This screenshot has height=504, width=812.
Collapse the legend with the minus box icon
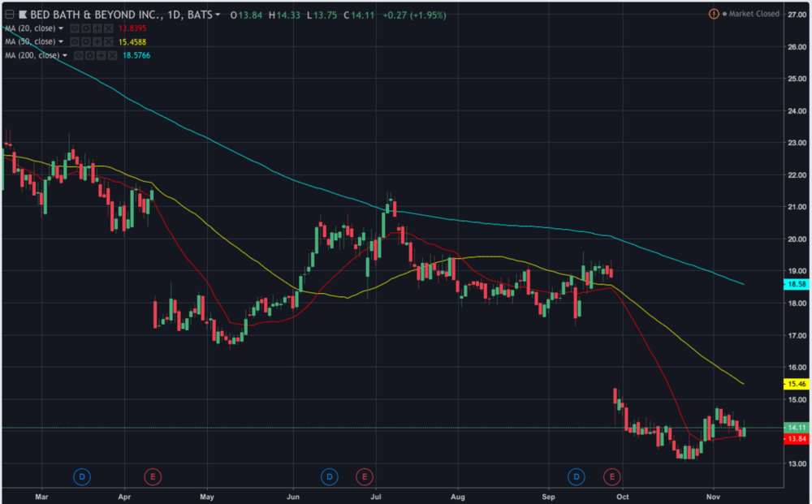9,15
